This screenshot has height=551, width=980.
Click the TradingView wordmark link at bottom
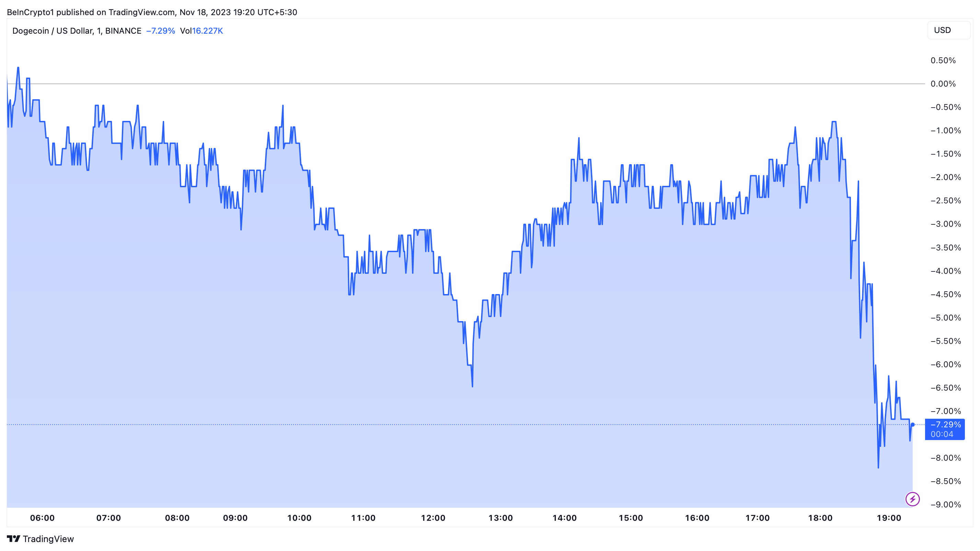click(48, 539)
